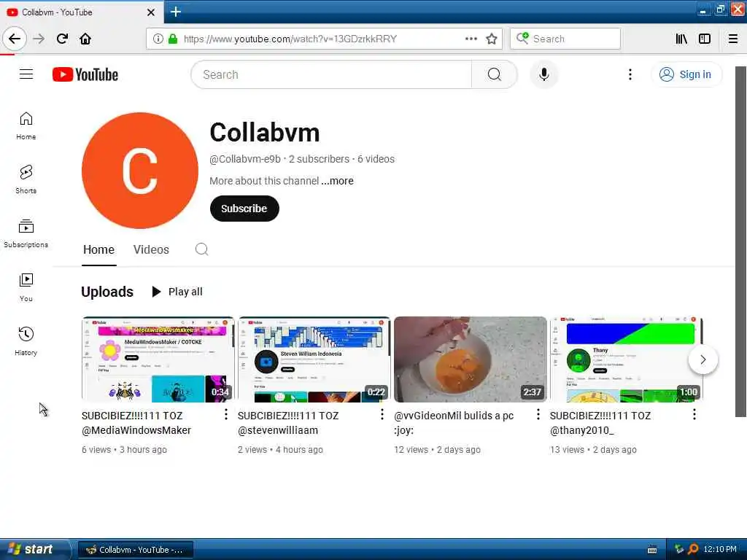Reload the page with the refresh icon
The height and width of the screenshot is (560, 747).
62,39
